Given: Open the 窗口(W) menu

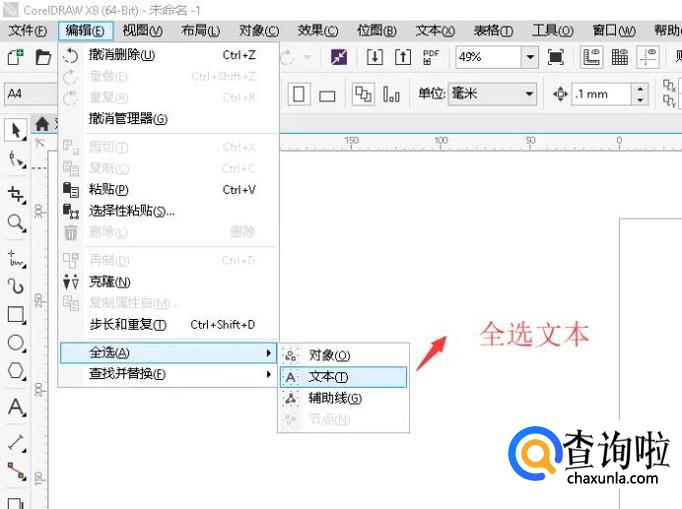Looking at the screenshot, I should (614, 31).
